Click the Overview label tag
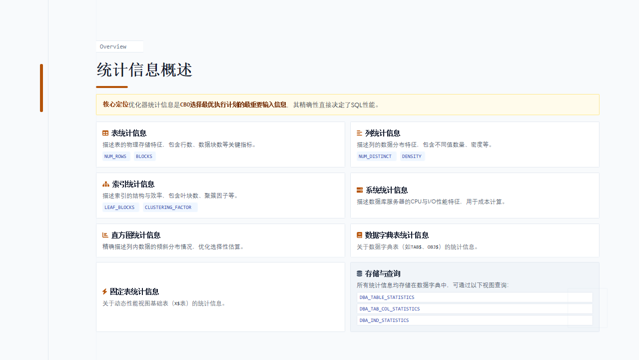Viewport: 639px width, 360px height. click(119, 46)
